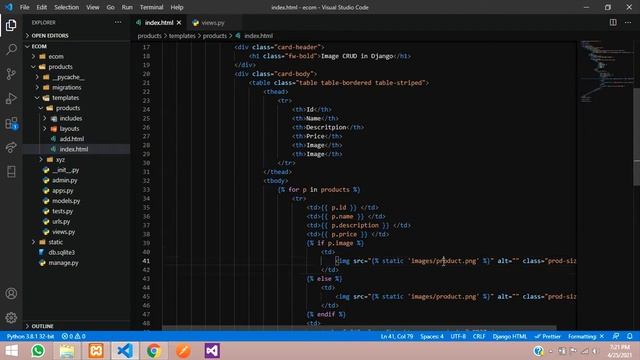Open manage.py in the explorer
Image resolution: width=640 pixels, height=360 pixels.
tap(63, 263)
